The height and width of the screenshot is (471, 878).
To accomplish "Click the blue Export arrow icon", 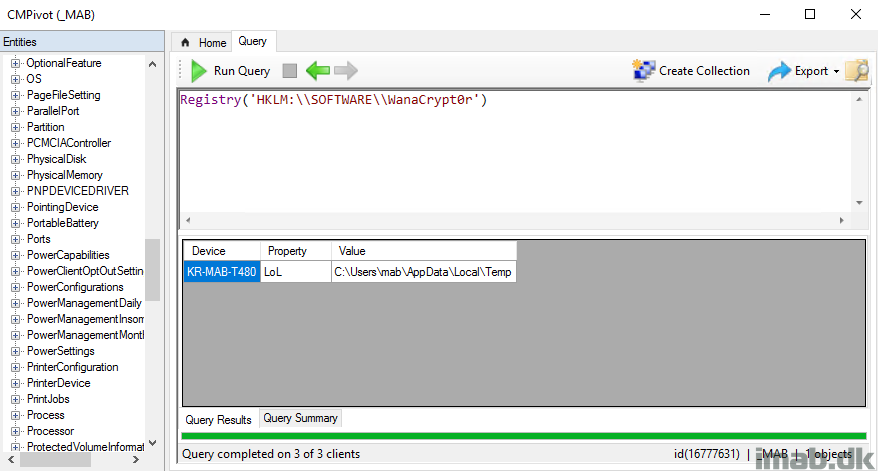I will tap(779, 71).
